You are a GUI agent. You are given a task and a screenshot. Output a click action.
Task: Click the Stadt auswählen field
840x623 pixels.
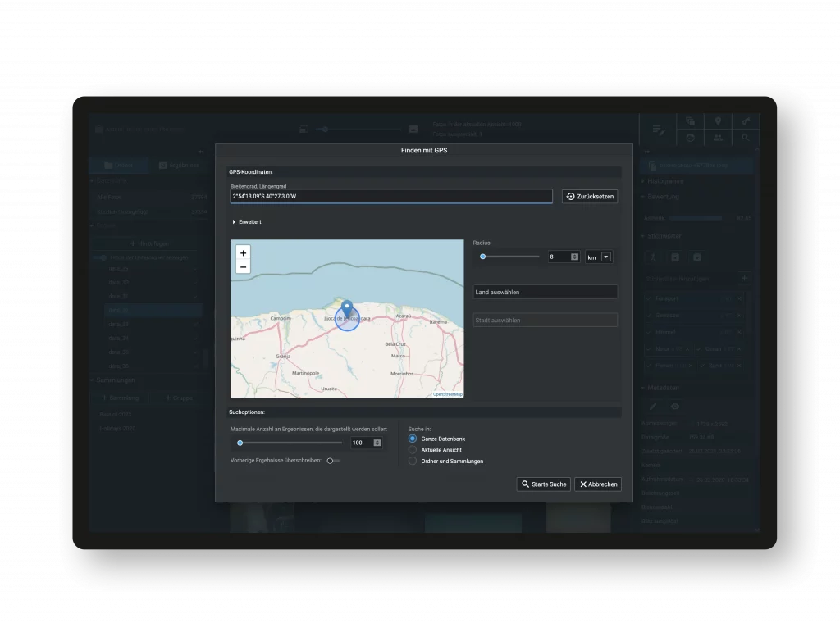tap(545, 320)
